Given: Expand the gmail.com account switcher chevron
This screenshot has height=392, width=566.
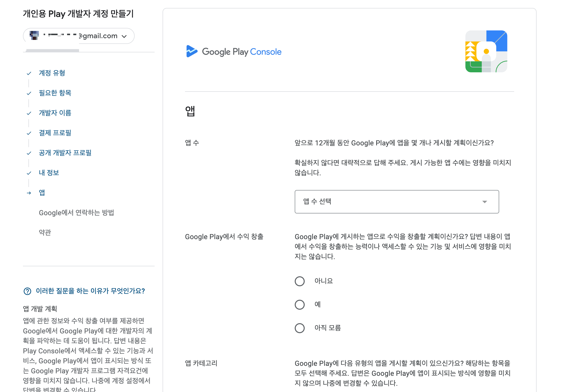Looking at the screenshot, I should pos(124,36).
